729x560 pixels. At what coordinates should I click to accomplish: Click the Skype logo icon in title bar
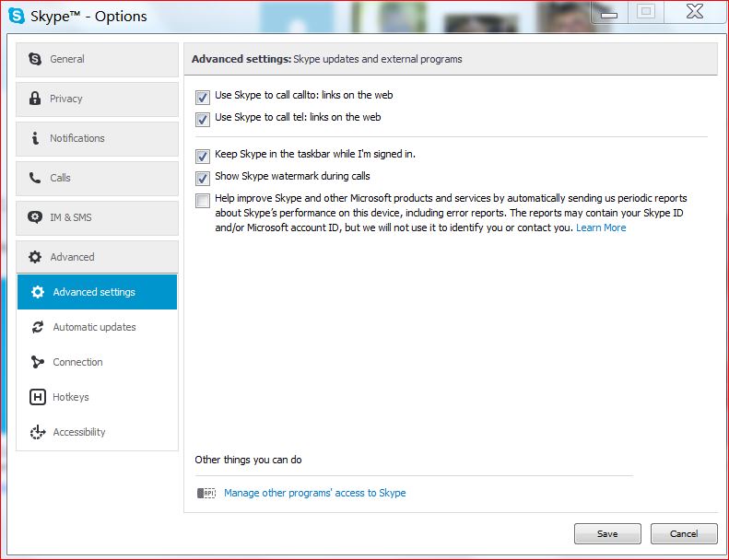tap(17, 16)
